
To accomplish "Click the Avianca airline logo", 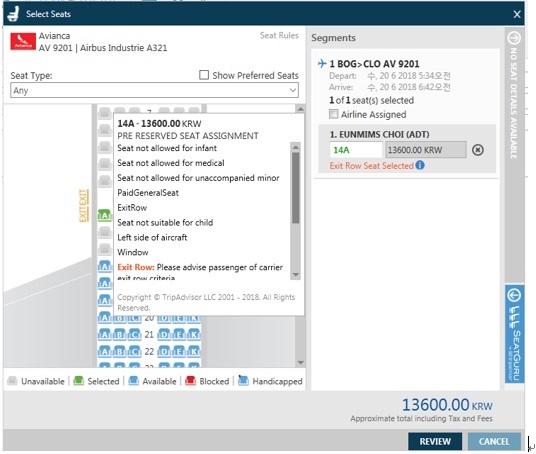I will click(x=23, y=41).
